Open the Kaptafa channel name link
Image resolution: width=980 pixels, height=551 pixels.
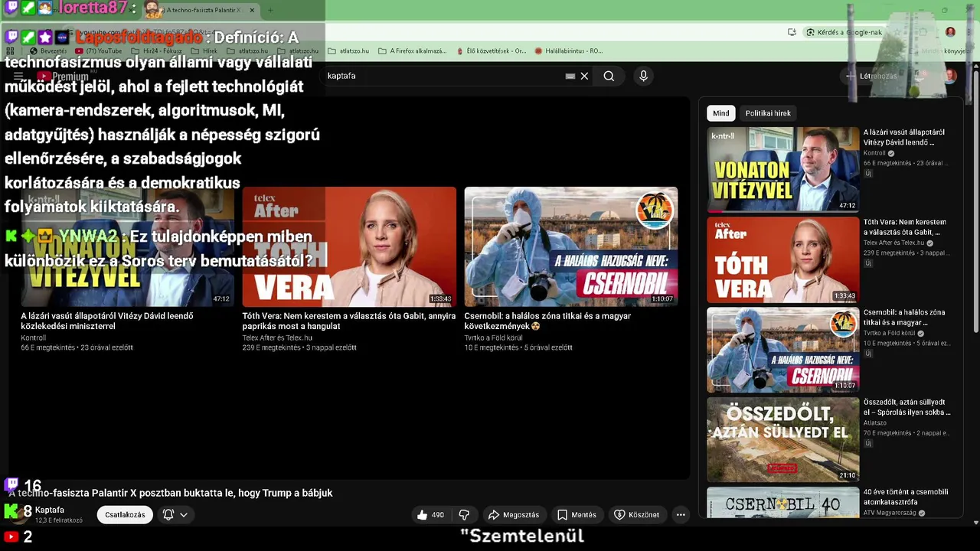click(x=50, y=510)
